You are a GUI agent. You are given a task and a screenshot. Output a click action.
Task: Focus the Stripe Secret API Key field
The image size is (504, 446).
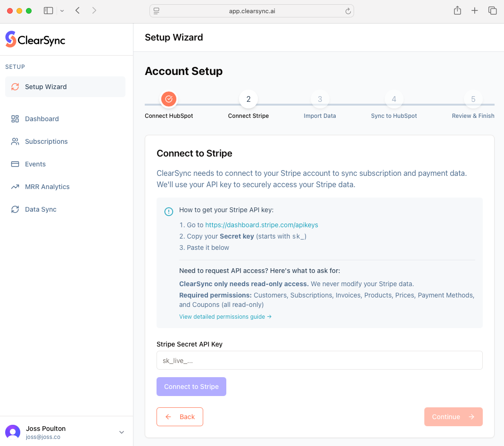[x=319, y=360]
